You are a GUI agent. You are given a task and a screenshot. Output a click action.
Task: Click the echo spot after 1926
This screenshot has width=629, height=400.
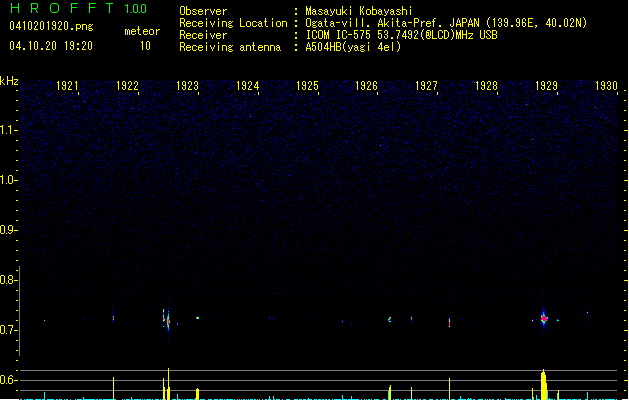click(390, 319)
